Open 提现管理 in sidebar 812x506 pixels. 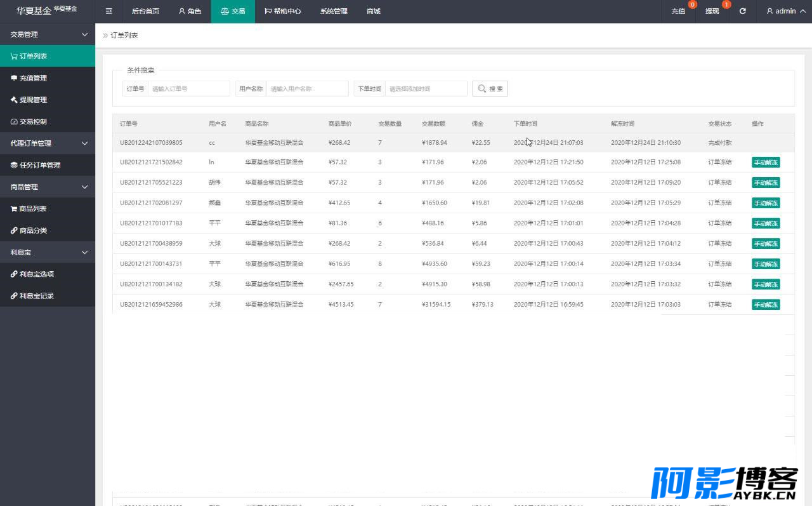[x=48, y=100]
